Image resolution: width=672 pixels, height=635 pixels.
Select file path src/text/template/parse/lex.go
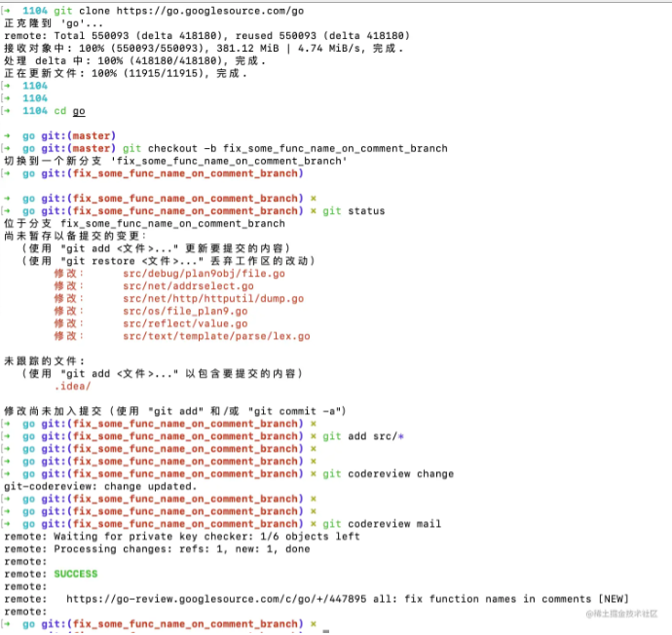pyautogui.click(x=216, y=336)
